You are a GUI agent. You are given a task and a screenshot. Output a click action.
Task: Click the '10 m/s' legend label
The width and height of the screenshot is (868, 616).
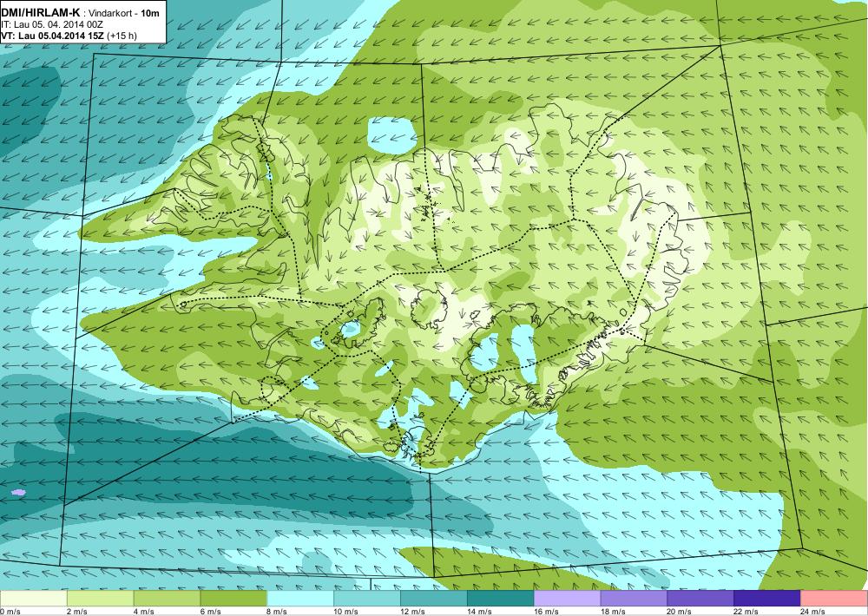click(x=345, y=612)
